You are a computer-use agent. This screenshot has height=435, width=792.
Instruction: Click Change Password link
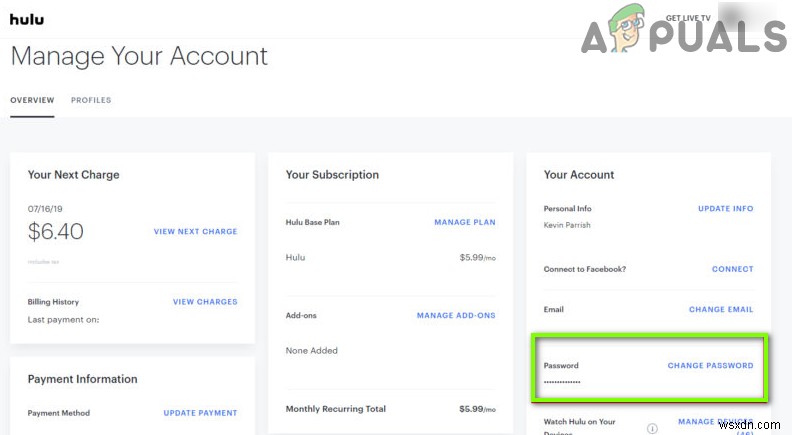click(x=710, y=366)
